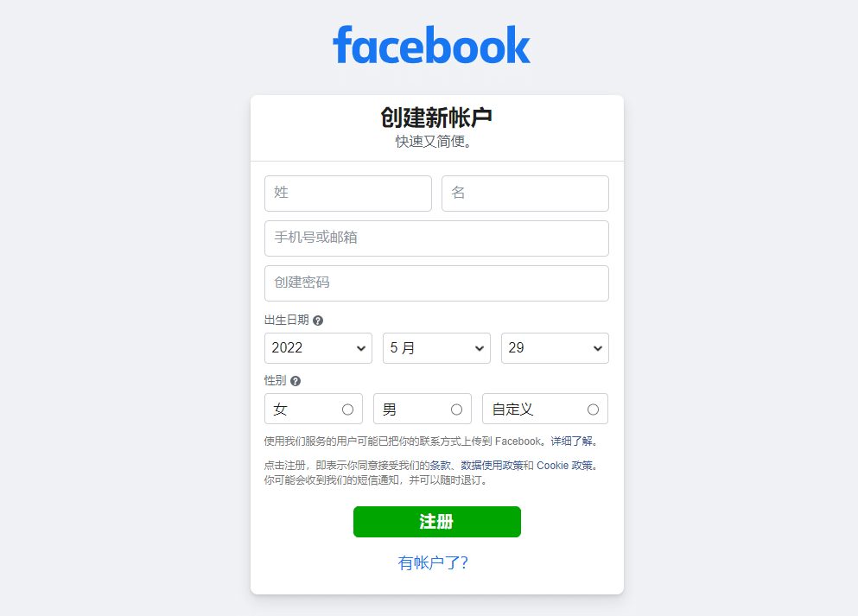The height and width of the screenshot is (616, 858).
Task: Open the day dropdown showing 29
Action: [555, 348]
